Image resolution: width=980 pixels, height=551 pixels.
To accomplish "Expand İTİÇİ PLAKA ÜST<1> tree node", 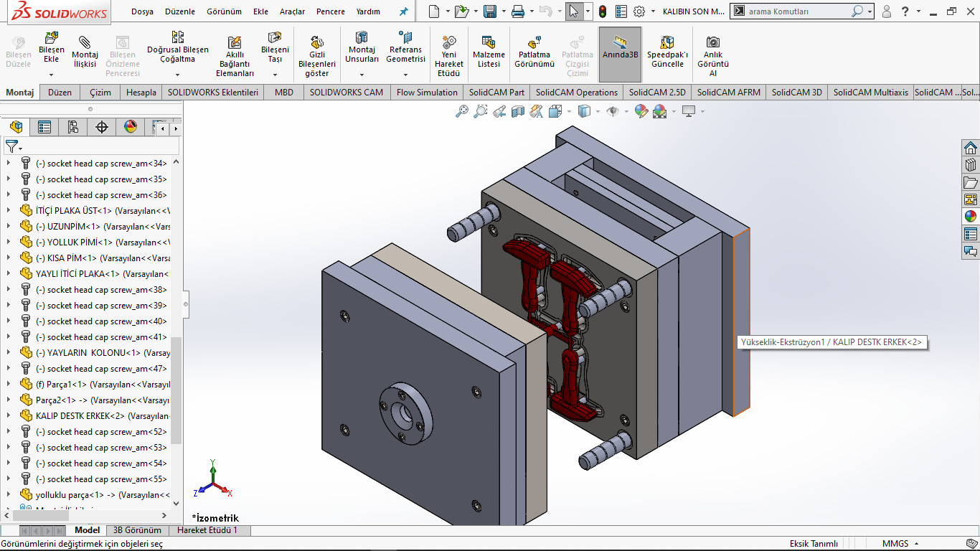I will point(9,211).
